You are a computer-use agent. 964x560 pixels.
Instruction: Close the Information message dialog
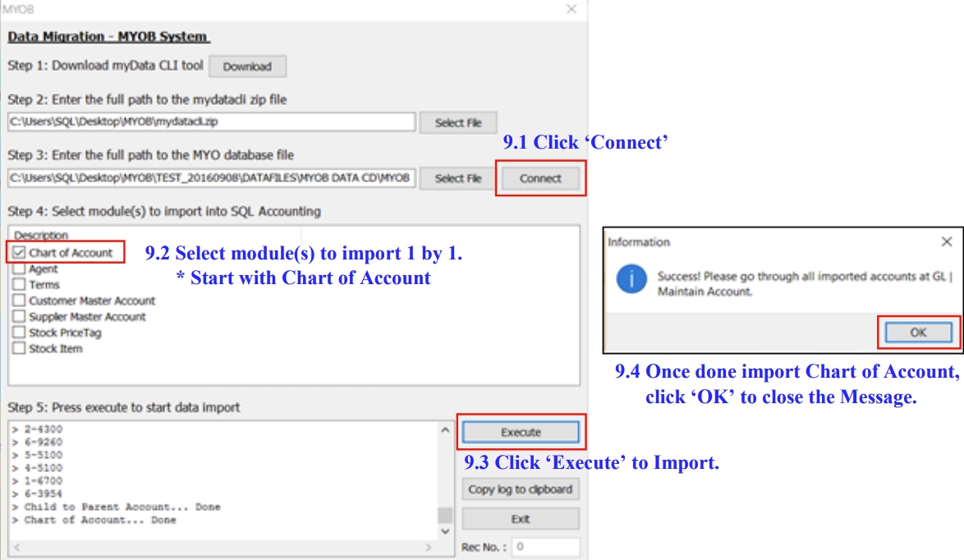point(946,242)
